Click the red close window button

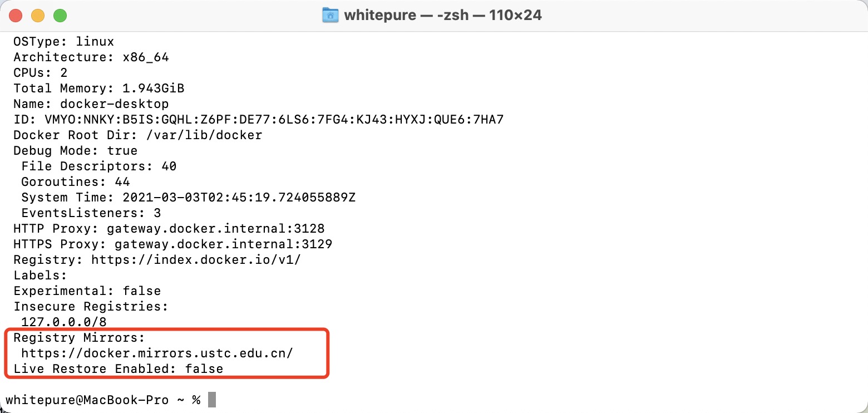pyautogui.click(x=16, y=15)
